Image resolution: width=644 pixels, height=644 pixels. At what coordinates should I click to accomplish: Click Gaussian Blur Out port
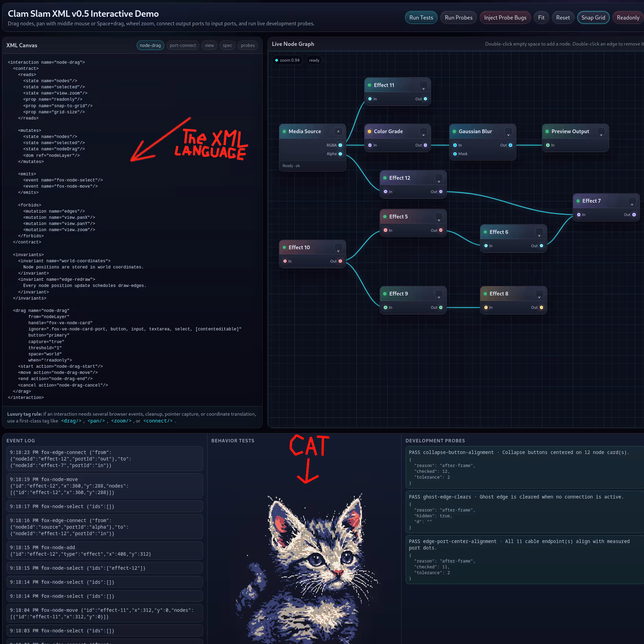point(510,145)
